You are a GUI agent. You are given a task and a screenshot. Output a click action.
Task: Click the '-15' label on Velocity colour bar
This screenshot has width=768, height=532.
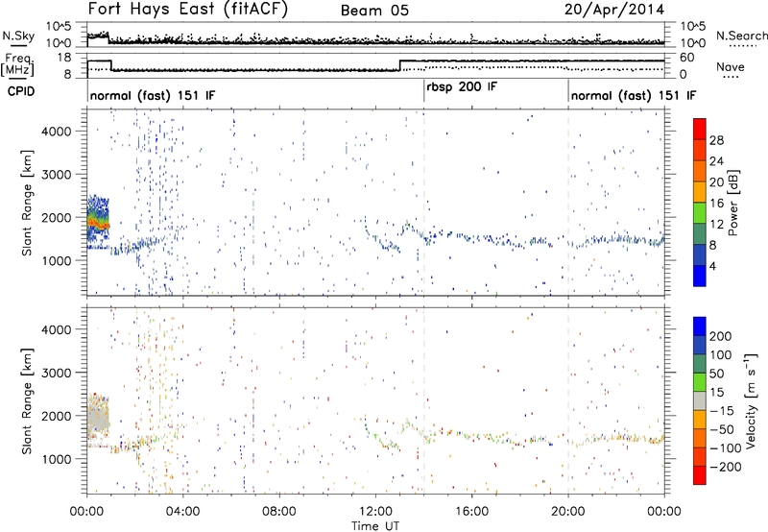722,411
